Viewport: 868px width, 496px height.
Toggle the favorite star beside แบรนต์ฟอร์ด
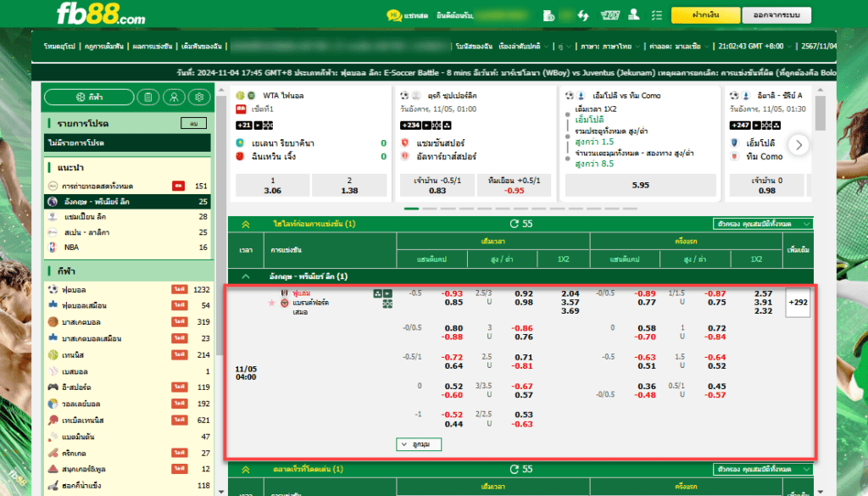pos(271,303)
